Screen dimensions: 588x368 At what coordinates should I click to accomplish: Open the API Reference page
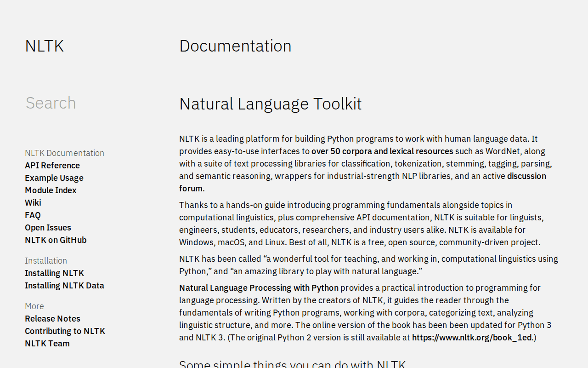tap(52, 166)
